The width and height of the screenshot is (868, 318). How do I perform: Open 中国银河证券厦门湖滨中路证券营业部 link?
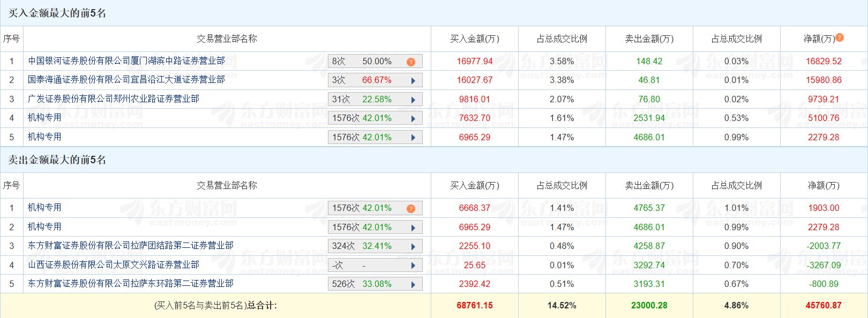[126, 61]
